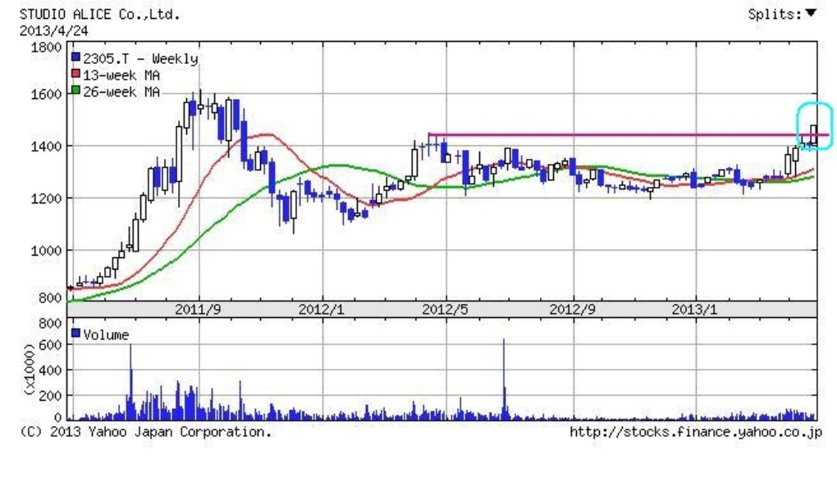Click the 1600 price axis label
This screenshot has width=837, height=504.
[46, 94]
